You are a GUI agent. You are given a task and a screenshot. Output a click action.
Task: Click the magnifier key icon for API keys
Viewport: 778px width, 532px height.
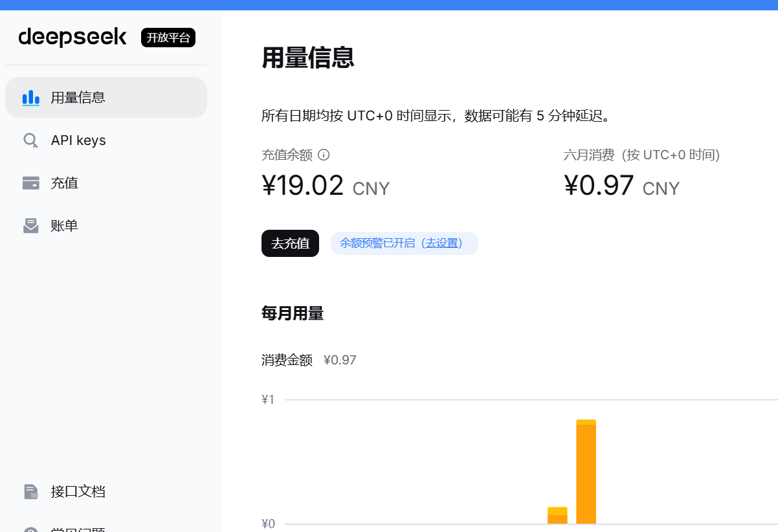coord(30,140)
